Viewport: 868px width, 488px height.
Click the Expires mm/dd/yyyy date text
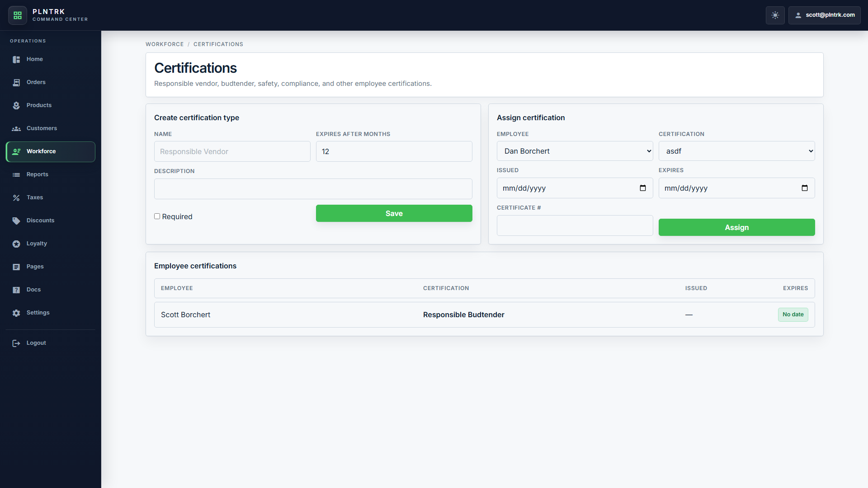pos(686,188)
